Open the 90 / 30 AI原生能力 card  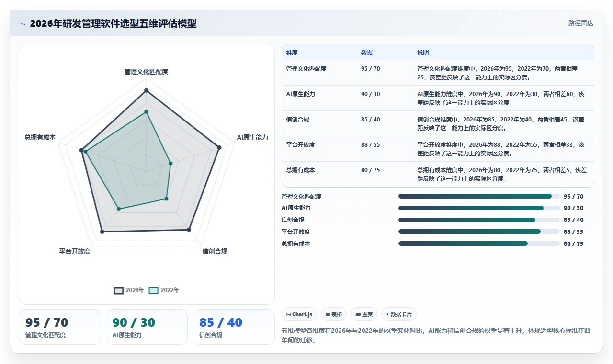click(x=147, y=327)
